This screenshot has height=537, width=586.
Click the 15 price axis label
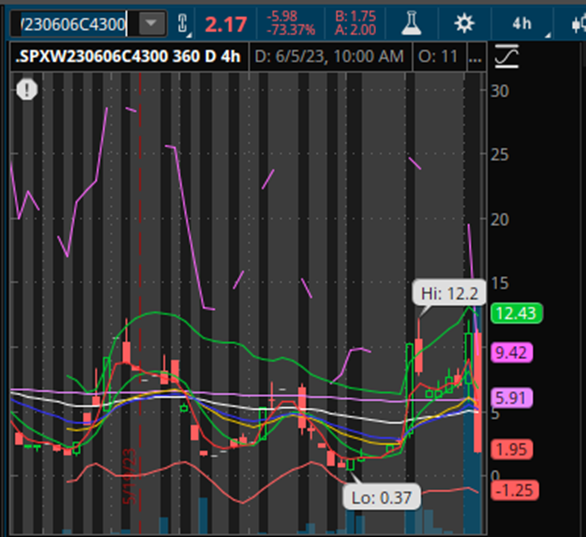click(x=500, y=284)
